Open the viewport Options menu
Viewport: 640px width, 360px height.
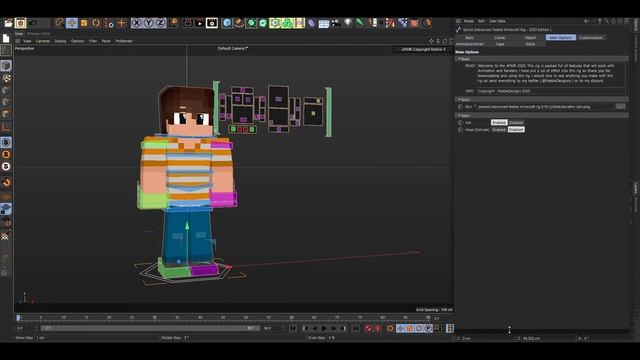click(78, 41)
